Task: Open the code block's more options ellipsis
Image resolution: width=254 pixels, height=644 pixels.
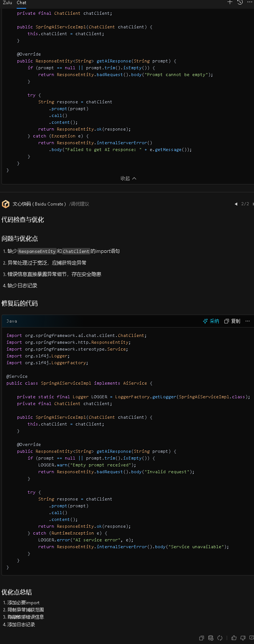Action: (x=248, y=321)
